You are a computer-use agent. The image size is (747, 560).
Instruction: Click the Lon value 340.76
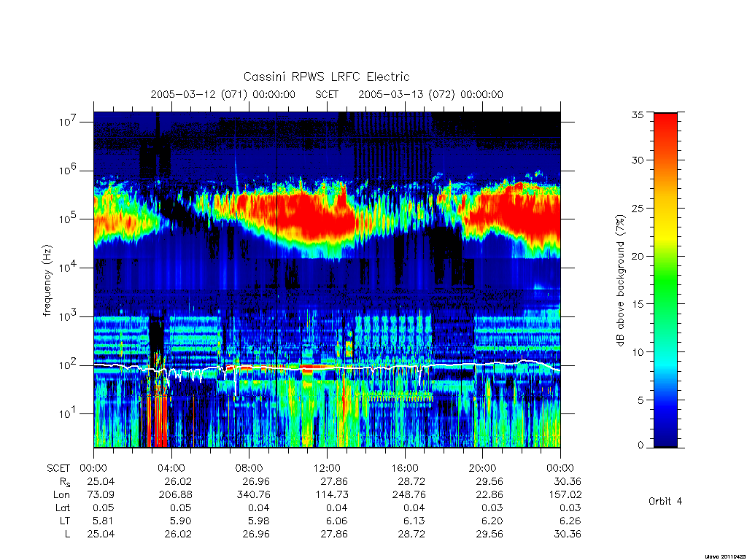coord(253,495)
